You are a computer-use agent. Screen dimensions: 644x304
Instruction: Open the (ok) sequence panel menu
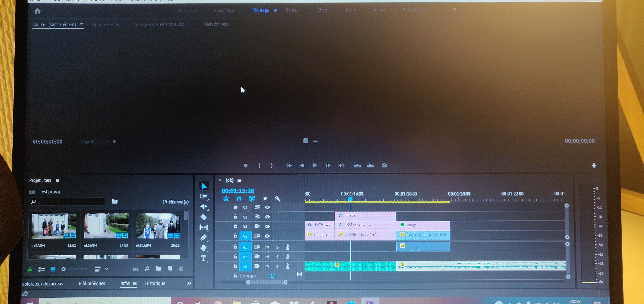tap(239, 180)
